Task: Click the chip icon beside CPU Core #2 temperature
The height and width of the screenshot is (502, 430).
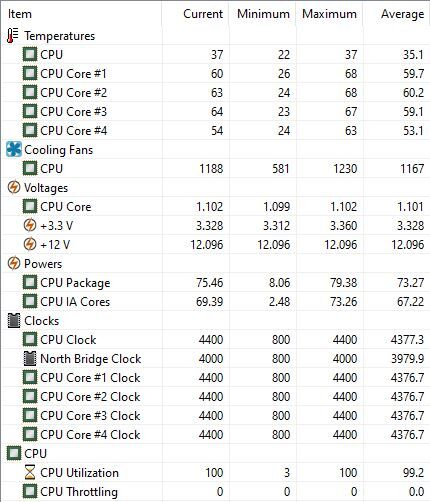Action: tap(30, 92)
